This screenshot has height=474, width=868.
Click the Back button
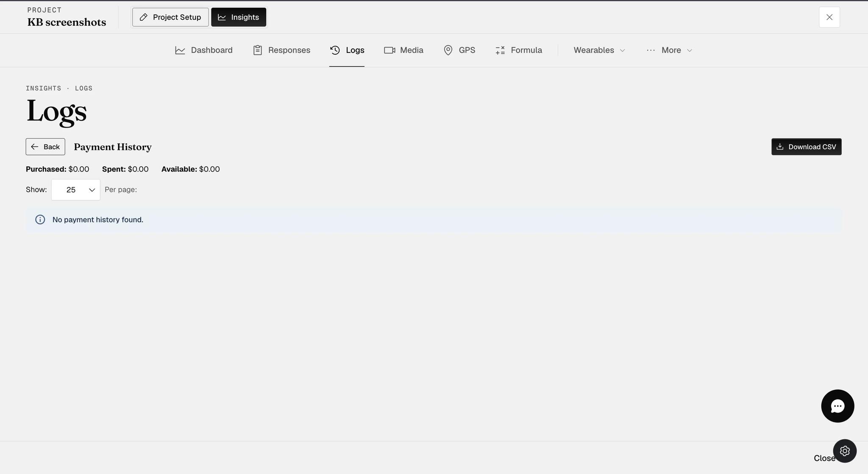click(45, 147)
